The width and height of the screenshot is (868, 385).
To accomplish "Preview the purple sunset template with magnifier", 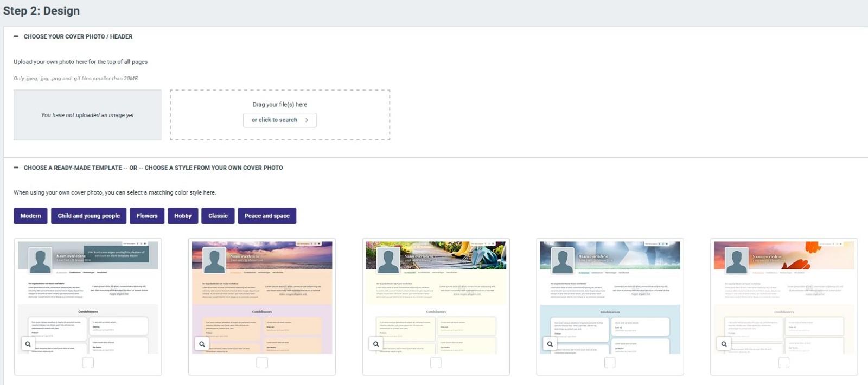I will click(202, 344).
